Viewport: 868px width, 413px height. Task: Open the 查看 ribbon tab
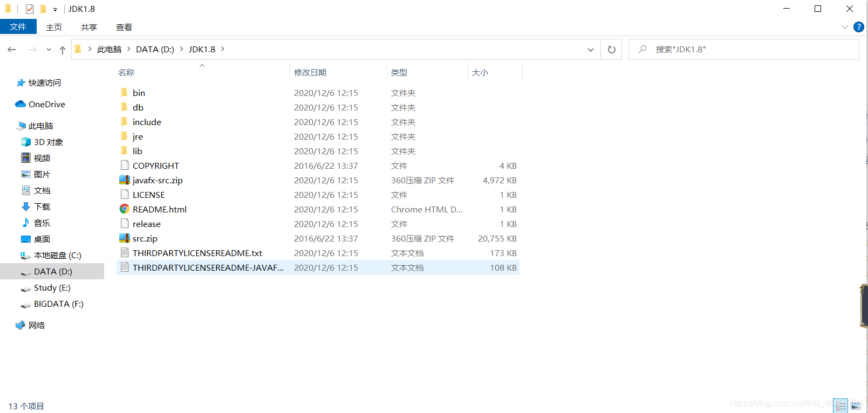[124, 27]
